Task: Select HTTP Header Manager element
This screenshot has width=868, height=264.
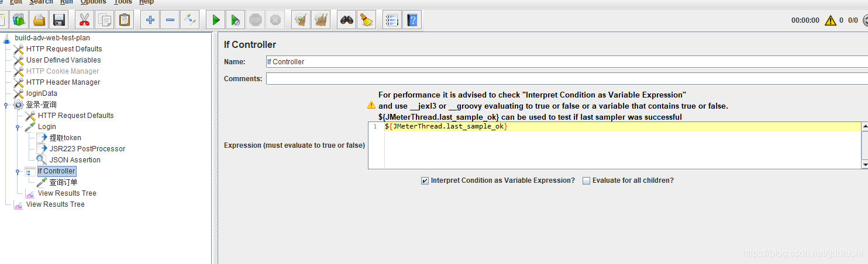Action: [x=63, y=82]
